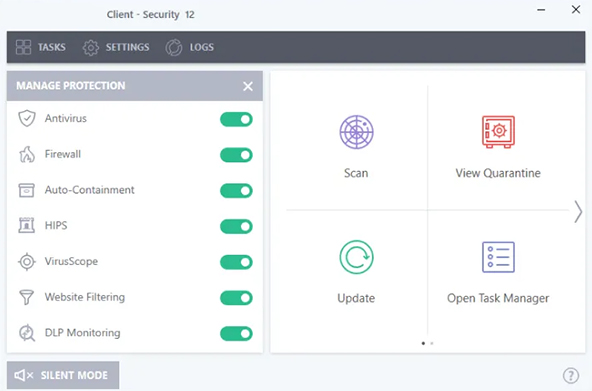Disable the VirusScope switch
The height and width of the screenshot is (391, 592).
(x=236, y=262)
